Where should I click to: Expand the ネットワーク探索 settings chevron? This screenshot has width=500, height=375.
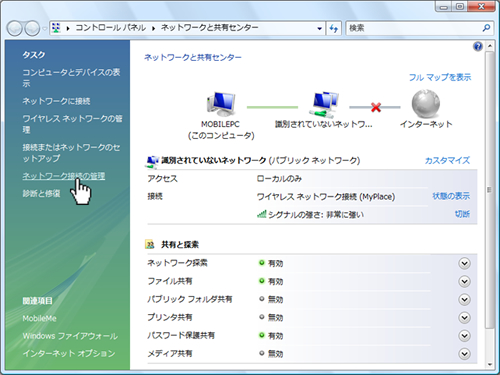click(x=464, y=263)
